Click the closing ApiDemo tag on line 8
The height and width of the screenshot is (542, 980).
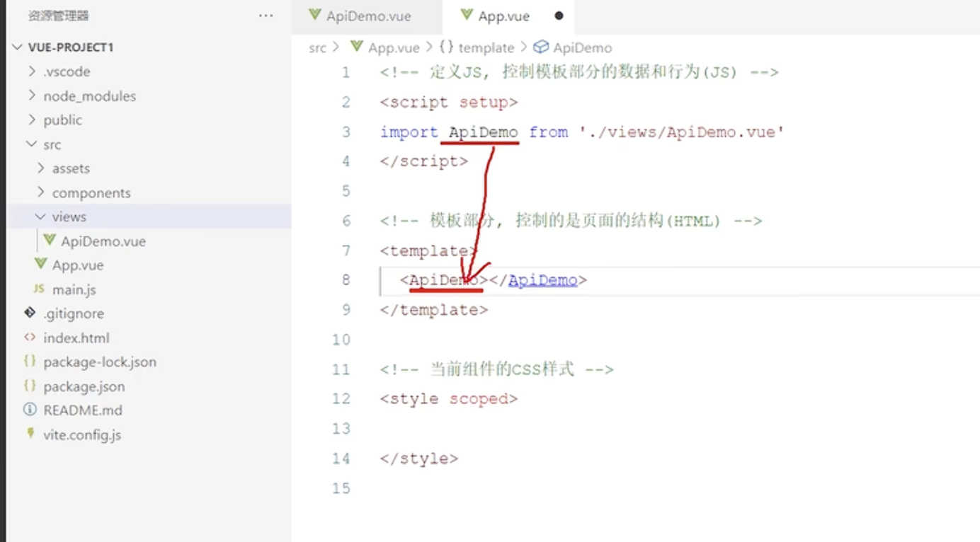tap(542, 280)
